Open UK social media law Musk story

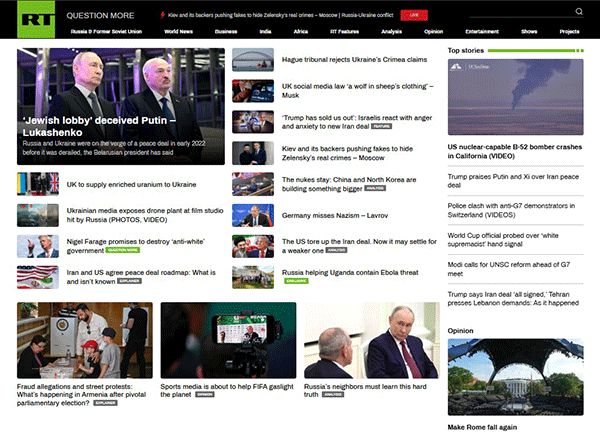(357, 91)
